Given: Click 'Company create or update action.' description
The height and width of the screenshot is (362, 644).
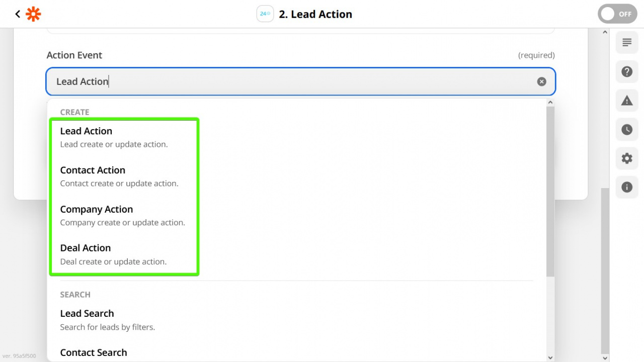Looking at the screenshot, I should [123, 222].
